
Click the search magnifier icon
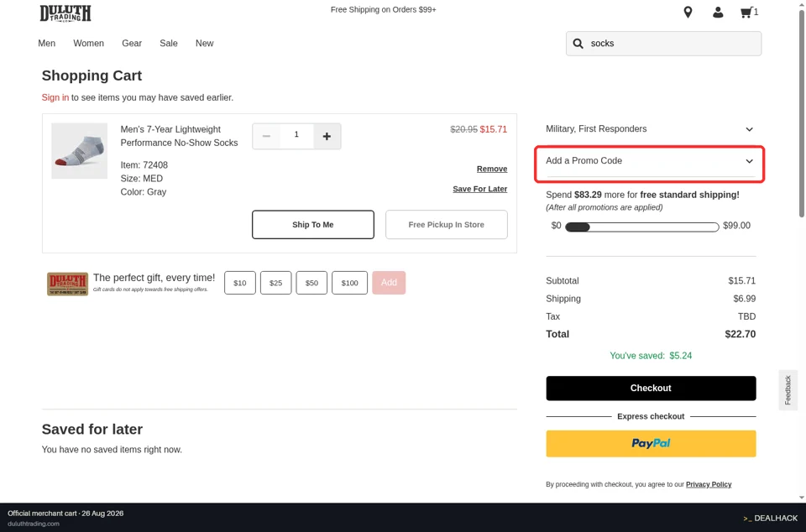pos(578,44)
